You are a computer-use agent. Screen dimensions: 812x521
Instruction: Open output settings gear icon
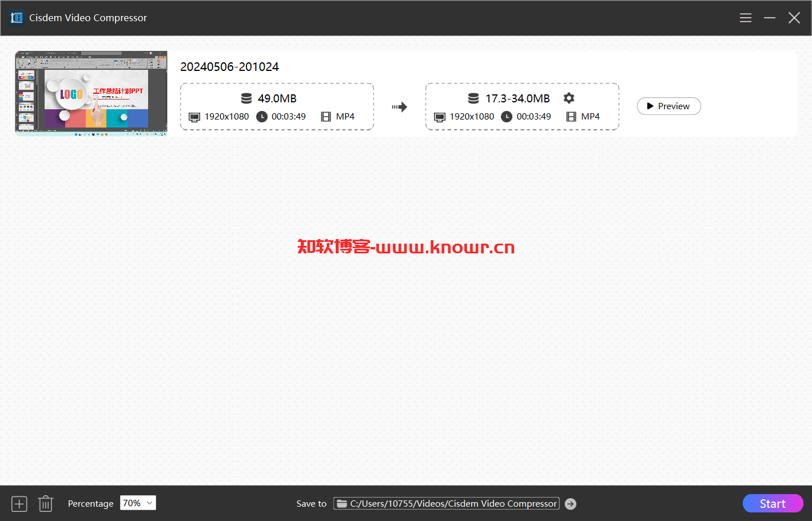[569, 98]
